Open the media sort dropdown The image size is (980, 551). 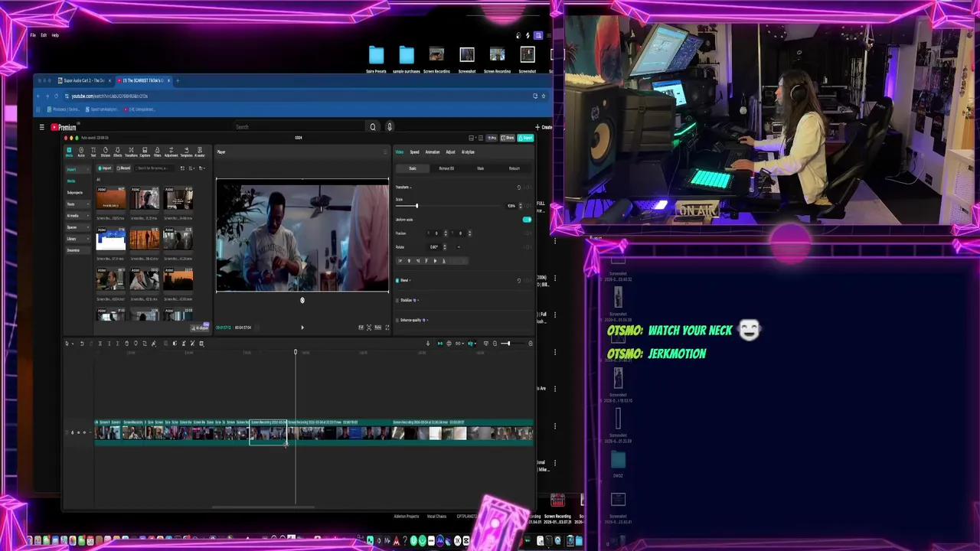[x=192, y=168]
